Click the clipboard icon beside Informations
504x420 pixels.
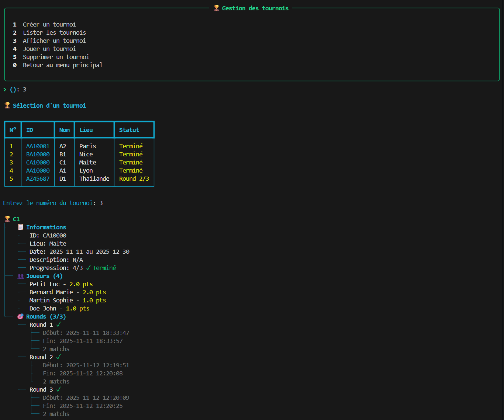pos(21,227)
